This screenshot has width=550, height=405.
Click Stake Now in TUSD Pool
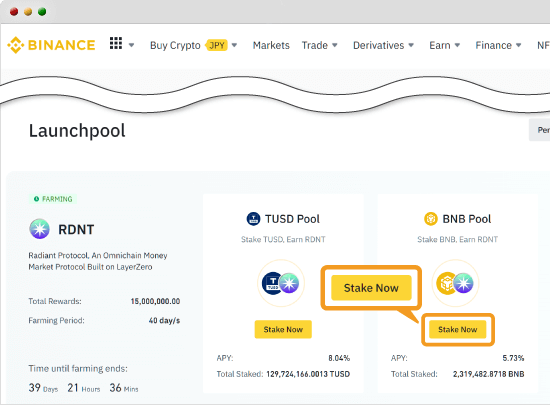point(283,329)
